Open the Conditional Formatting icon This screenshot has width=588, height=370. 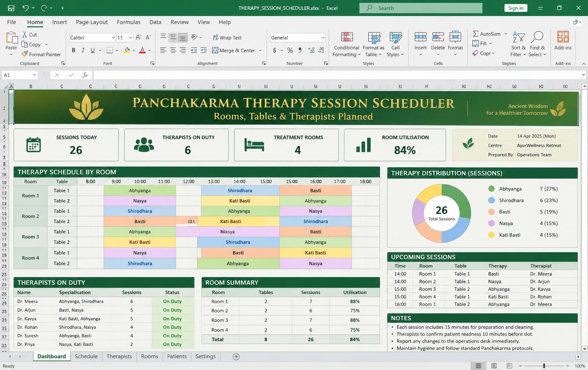[x=347, y=37]
